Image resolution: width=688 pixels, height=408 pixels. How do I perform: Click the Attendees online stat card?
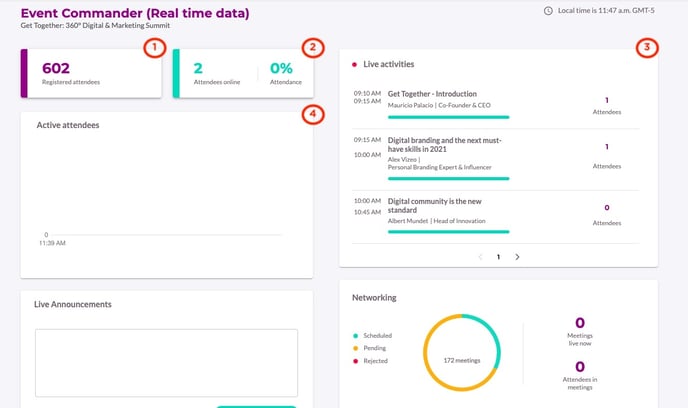215,74
